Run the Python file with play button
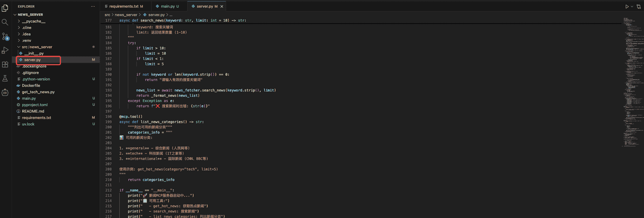This screenshot has width=644, height=218. (x=627, y=7)
